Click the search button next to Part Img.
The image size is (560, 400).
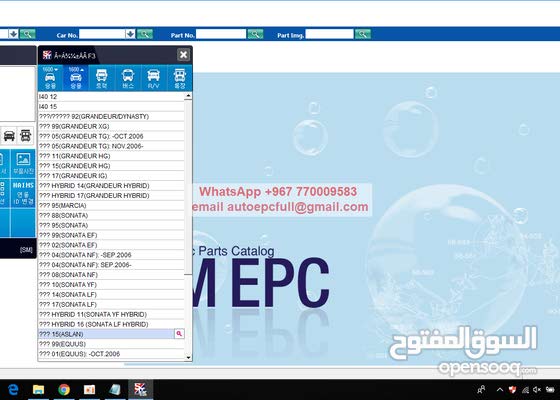(x=362, y=34)
